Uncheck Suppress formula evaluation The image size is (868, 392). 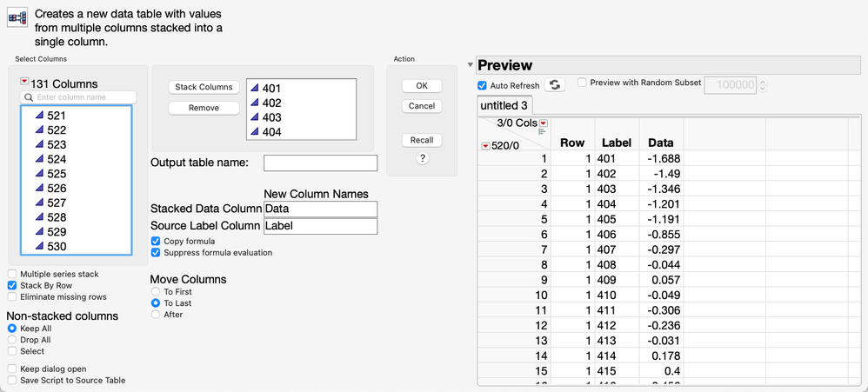click(156, 253)
